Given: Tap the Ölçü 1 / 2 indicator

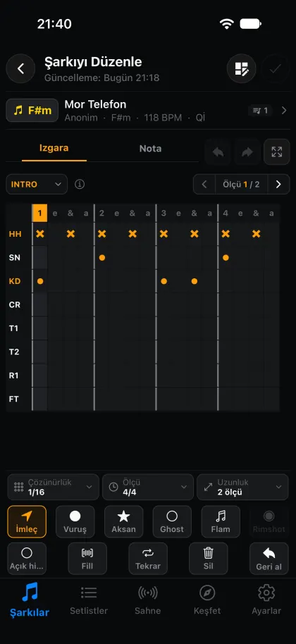Looking at the screenshot, I should (x=242, y=184).
